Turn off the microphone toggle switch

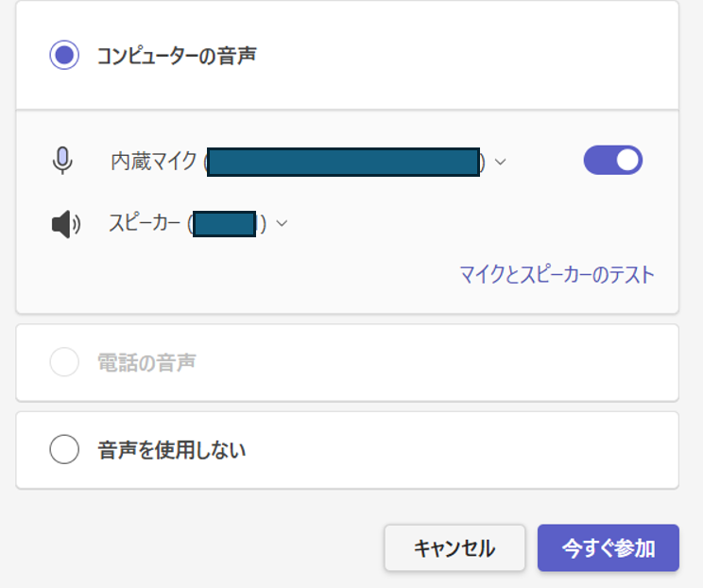point(613,160)
